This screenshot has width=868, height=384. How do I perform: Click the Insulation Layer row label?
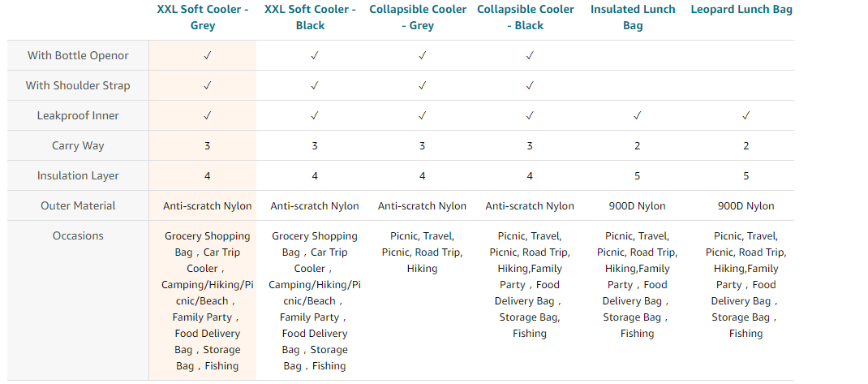(x=78, y=175)
